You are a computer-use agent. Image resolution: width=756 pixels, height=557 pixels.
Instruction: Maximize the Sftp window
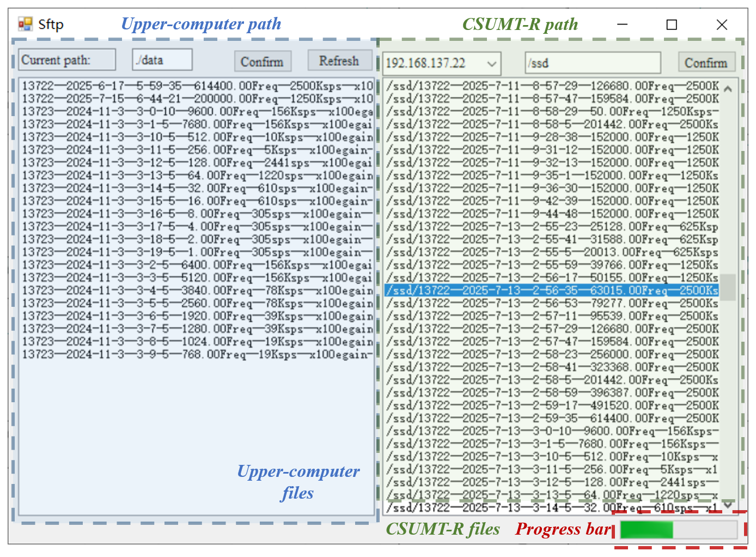(x=672, y=25)
